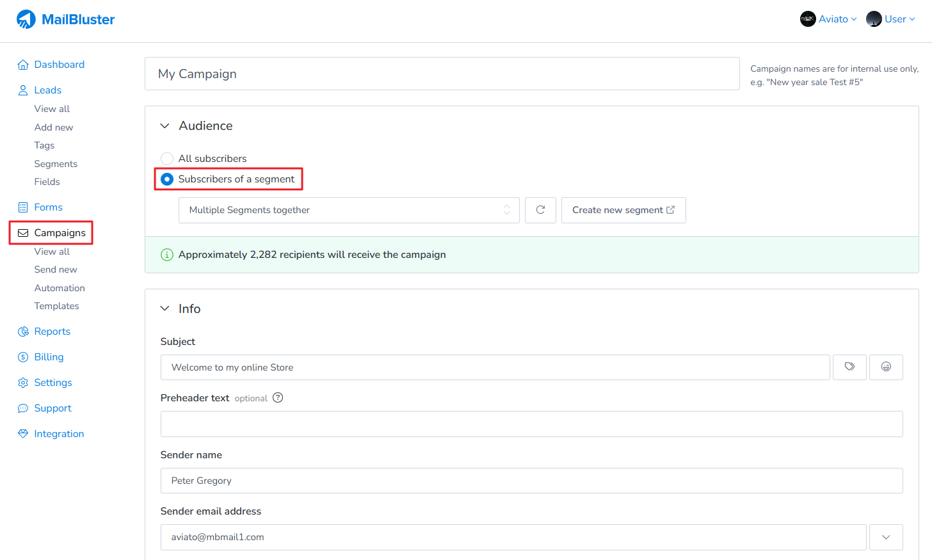Open the emoji picker beside Subject

(x=886, y=367)
